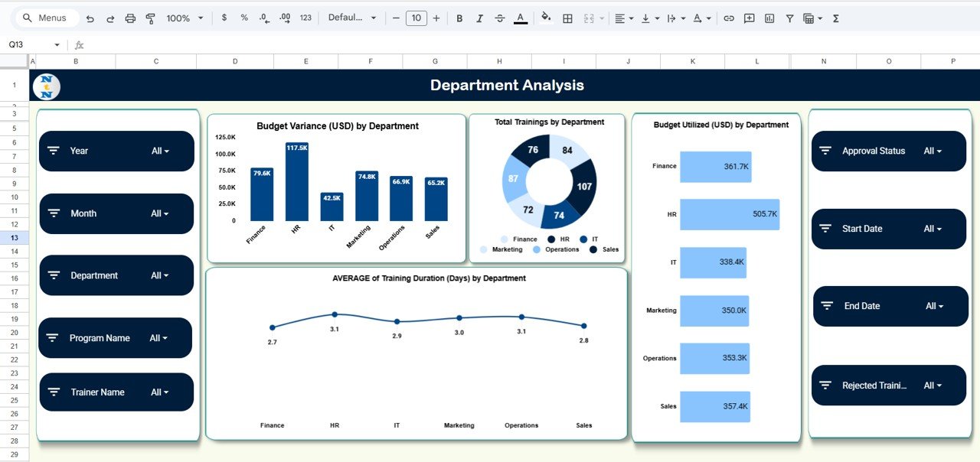Select the Insert chart icon
Screen dimensions: 980x462
769,18
